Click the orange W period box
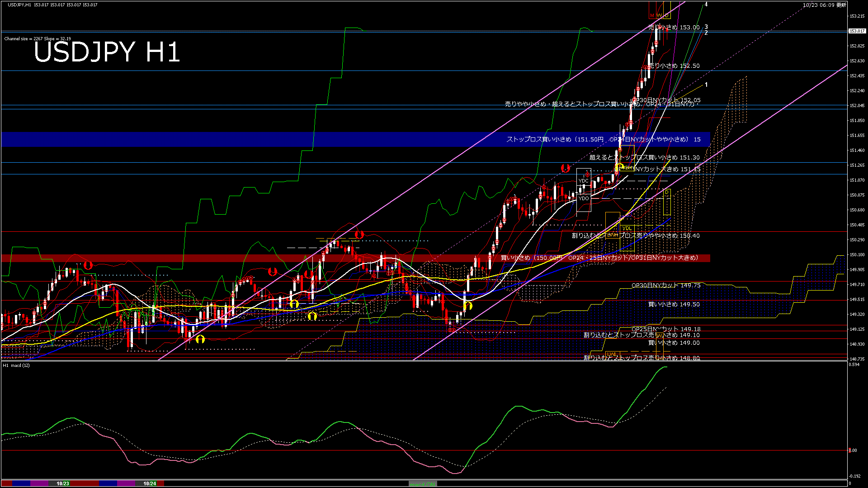 click(659, 16)
